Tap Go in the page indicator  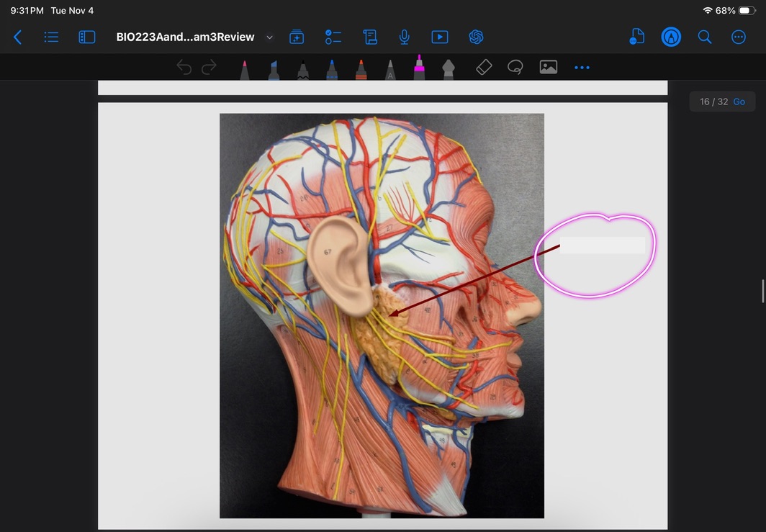pos(739,102)
